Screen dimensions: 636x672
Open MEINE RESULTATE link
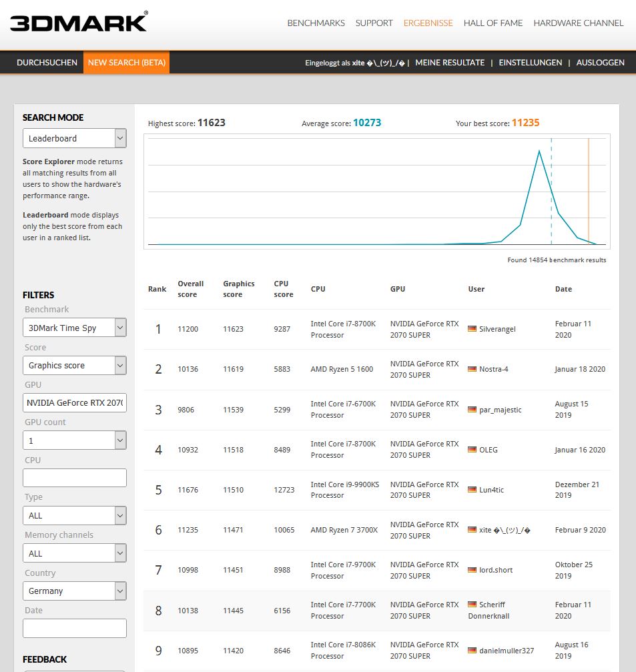tap(450, 63)
